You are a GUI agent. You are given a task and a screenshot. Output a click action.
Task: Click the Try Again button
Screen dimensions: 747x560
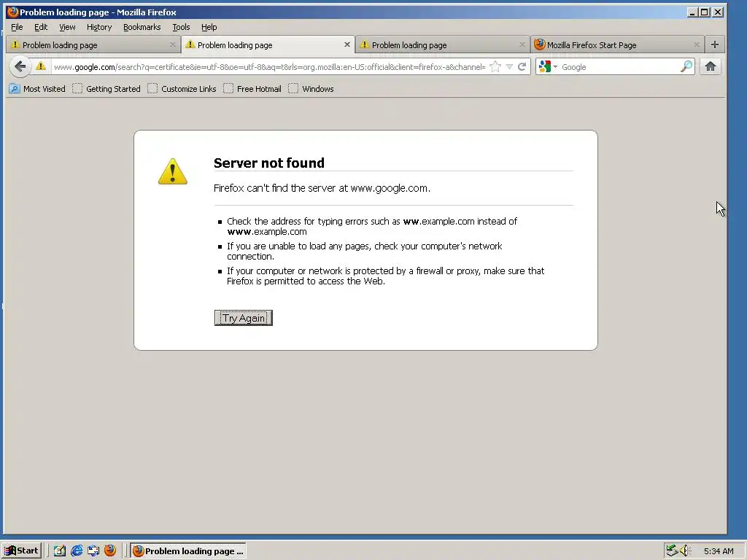(x=244, y=318)
